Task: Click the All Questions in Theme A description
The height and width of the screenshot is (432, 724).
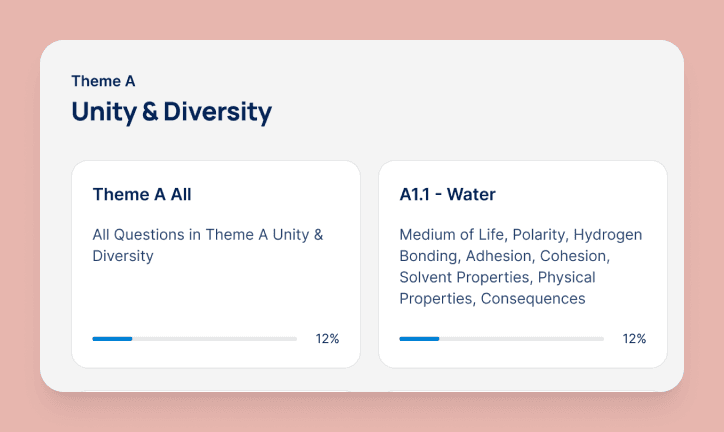Action: [208, 245]
